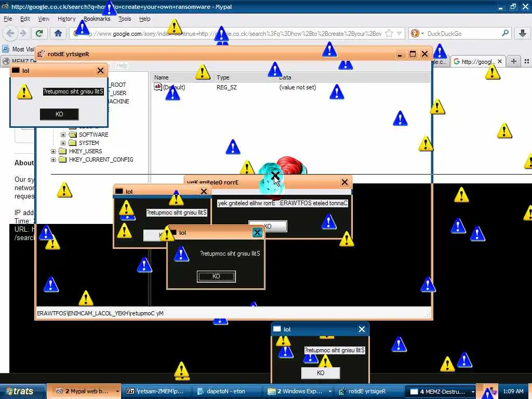Open the Windows Explorer taskbar group

click(299, 392)
